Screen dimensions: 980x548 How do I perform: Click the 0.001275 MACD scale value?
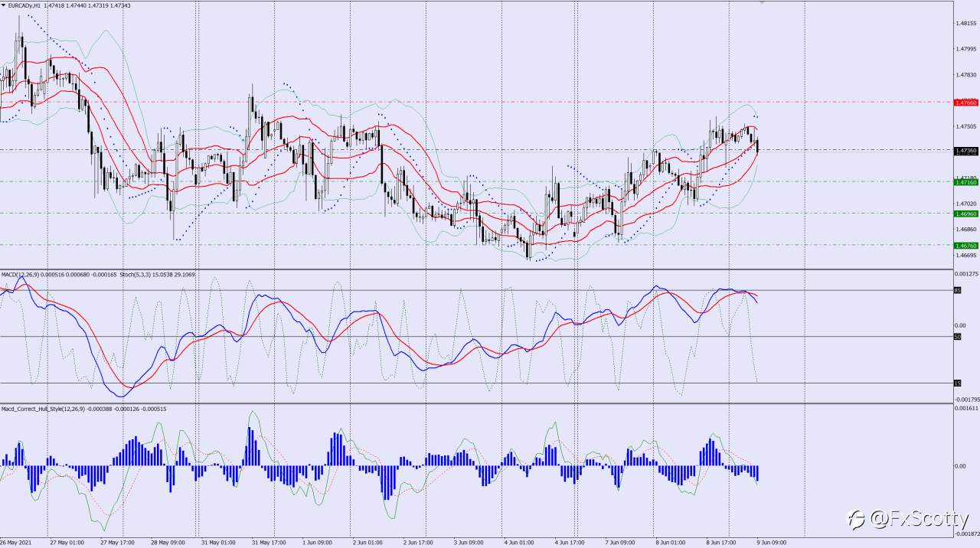tap(966, 273)
